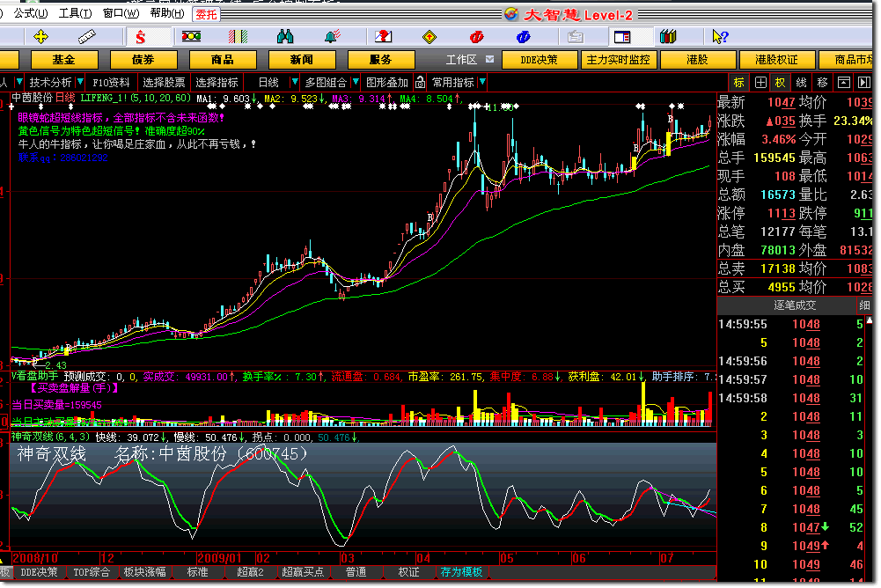Click the alarm bell alert icon
881x588 pixels.
(x=333, y=37)
